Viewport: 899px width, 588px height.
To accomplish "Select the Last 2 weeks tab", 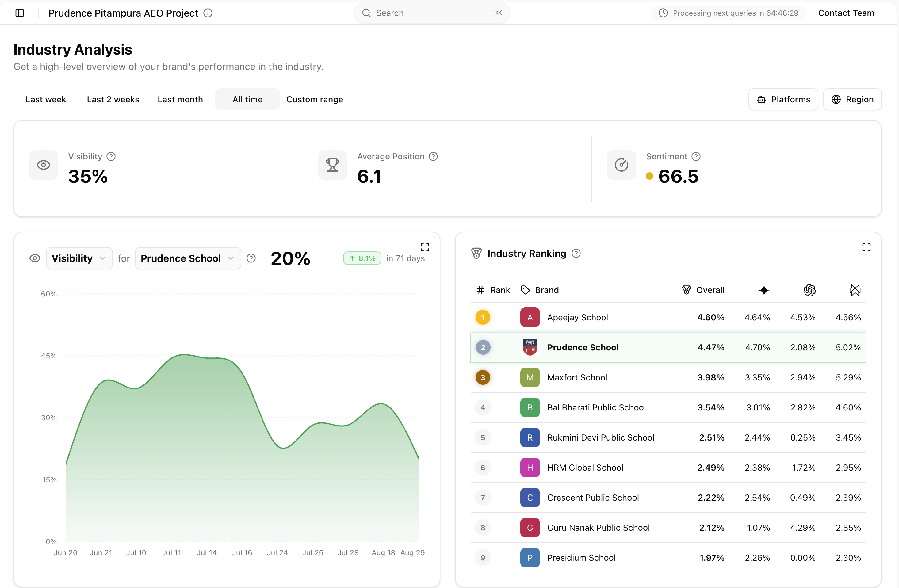I will pyautogui.click(x=113, y=99).
